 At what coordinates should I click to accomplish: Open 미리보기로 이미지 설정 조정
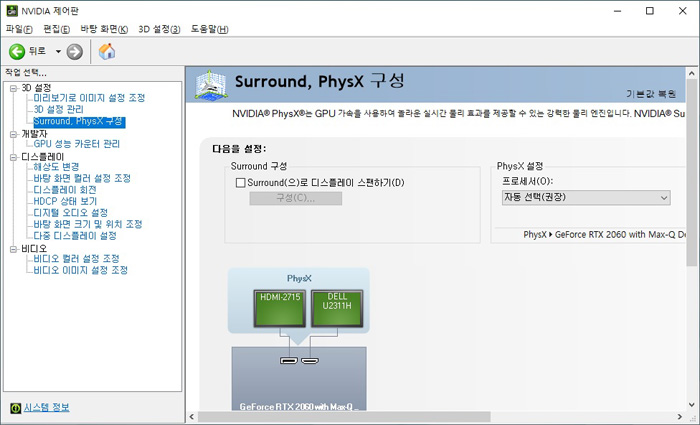(x=89, y=98)
